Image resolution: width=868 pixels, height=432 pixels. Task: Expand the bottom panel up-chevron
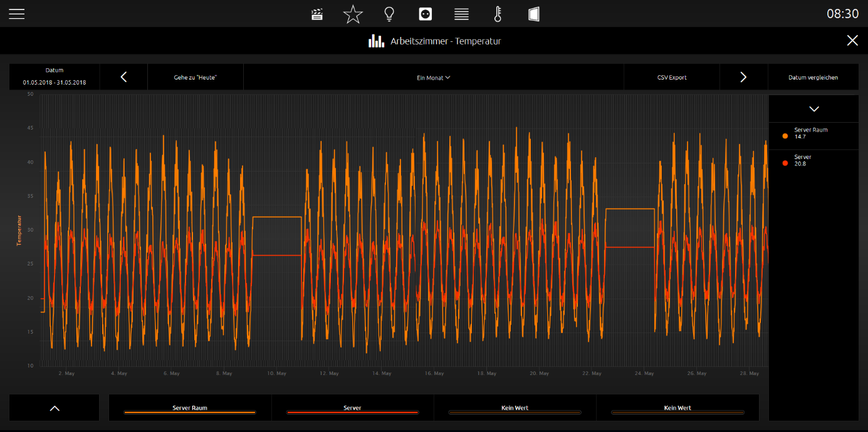pos(55,408)
